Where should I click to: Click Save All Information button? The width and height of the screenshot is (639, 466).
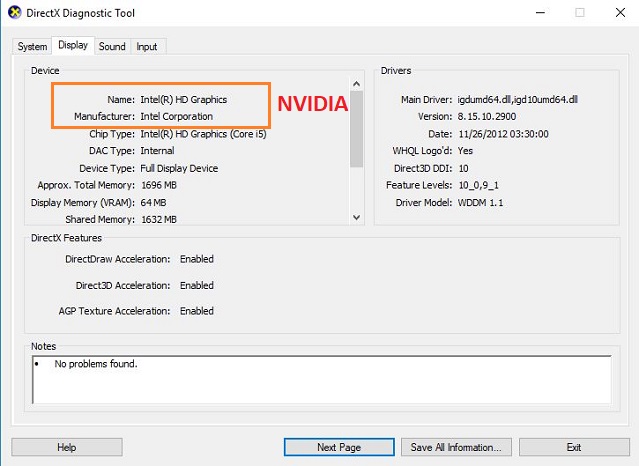pos(456,447)
